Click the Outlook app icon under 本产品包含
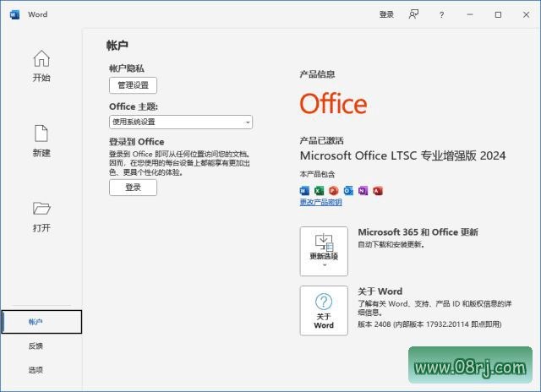This screenshot has width=541, height=392. click(x=348, y=191)
